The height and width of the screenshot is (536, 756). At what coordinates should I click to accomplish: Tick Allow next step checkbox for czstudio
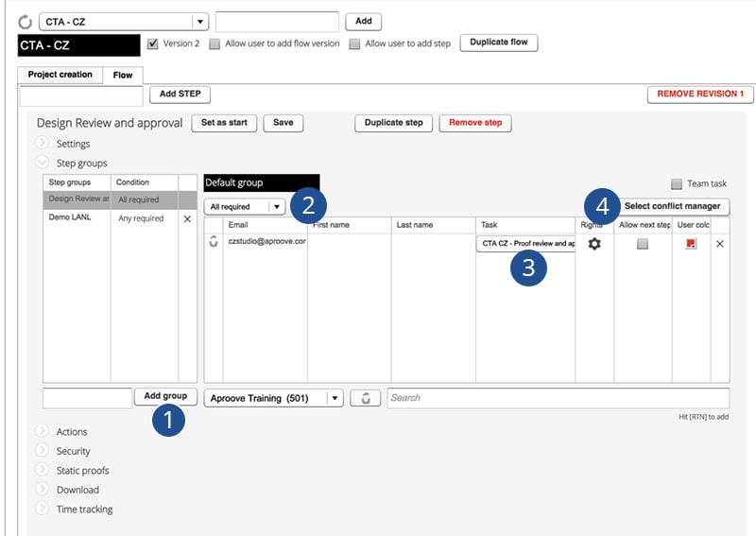(x=643, y=244)
